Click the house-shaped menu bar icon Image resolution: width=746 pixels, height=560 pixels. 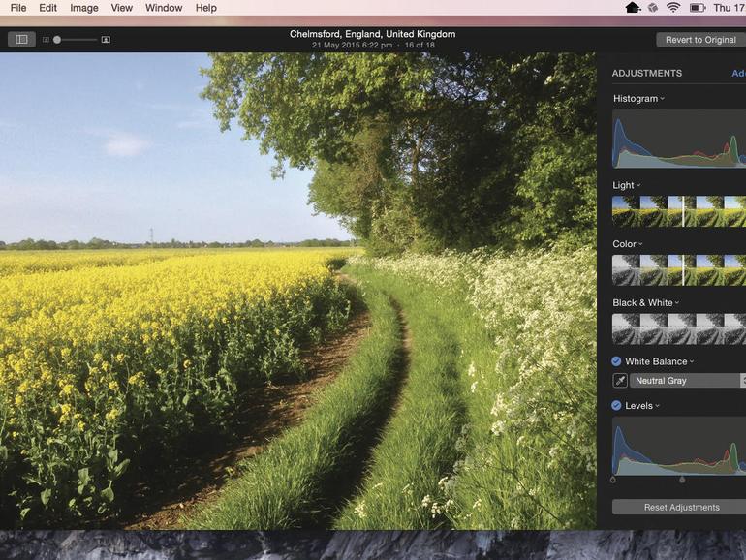click(633, 8)
